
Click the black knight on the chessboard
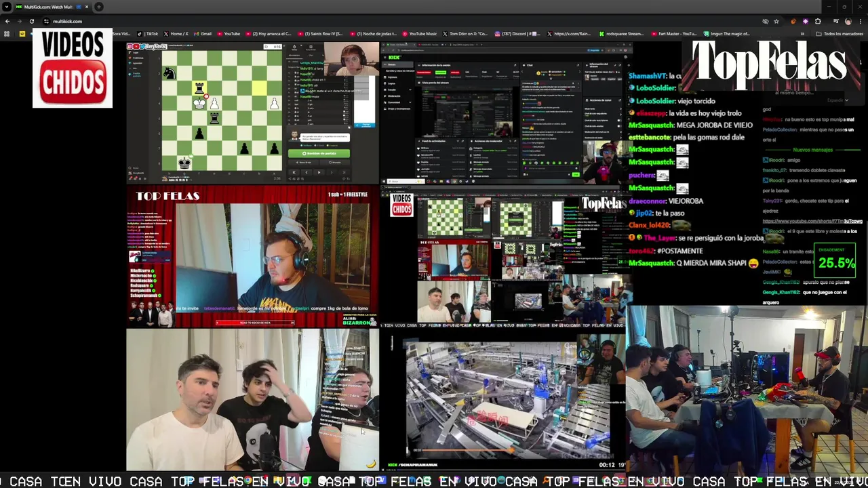coord(169,73)
